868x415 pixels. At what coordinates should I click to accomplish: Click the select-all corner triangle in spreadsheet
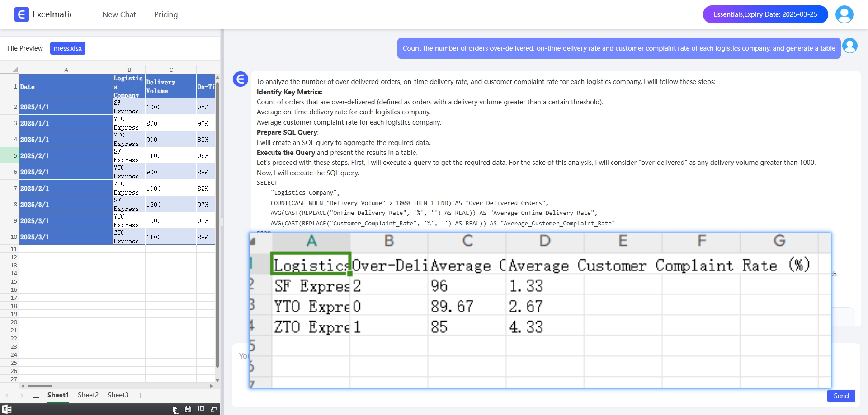point(14,70)
